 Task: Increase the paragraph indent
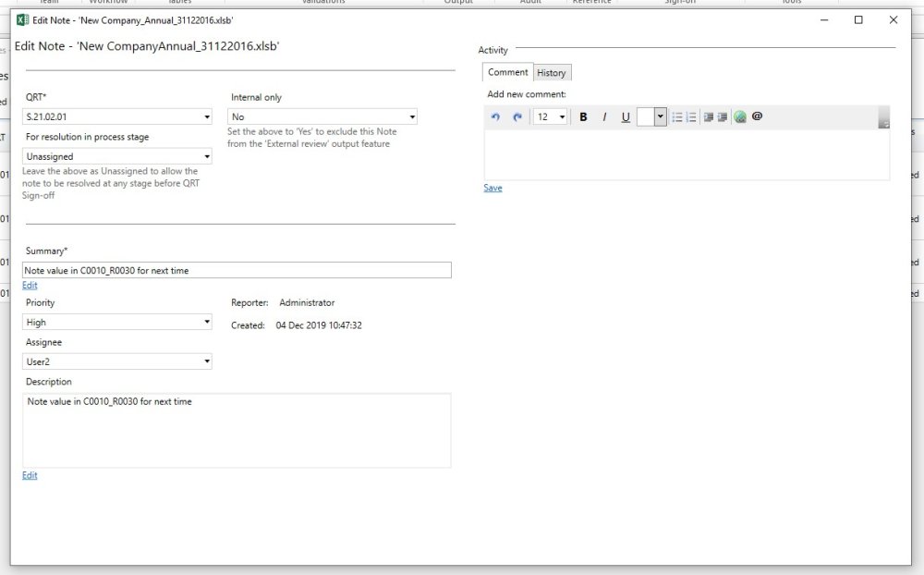(x=722, y=116)
